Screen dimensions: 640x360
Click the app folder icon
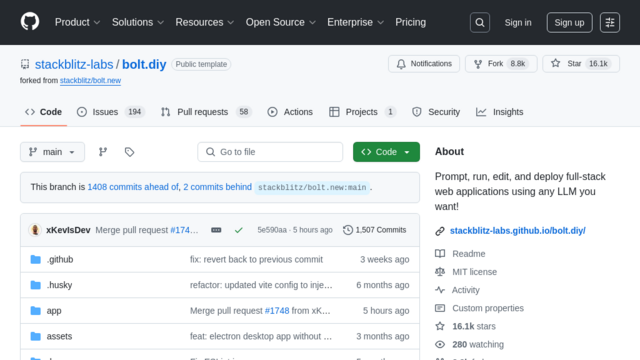[36, 311]
